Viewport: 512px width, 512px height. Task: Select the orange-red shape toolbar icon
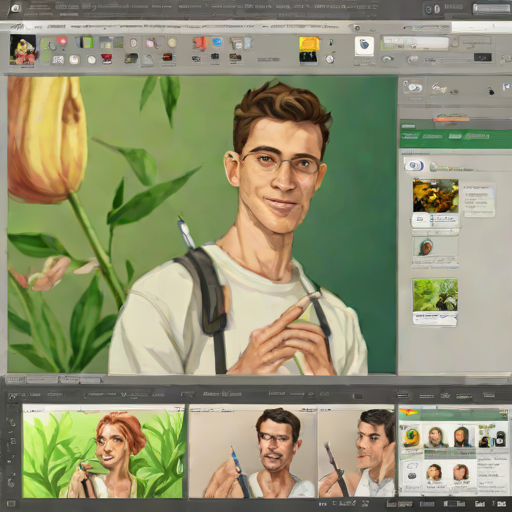pyautogui.click(x=200, y=44)
